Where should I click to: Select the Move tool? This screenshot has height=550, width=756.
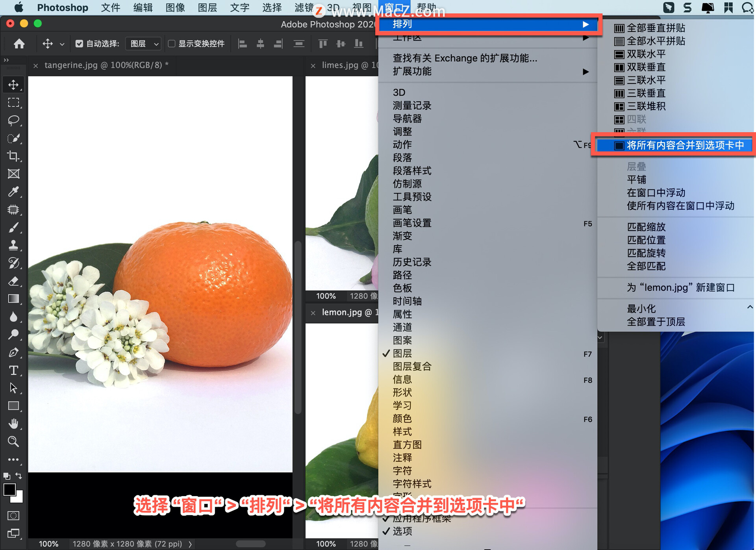(14, 84)
